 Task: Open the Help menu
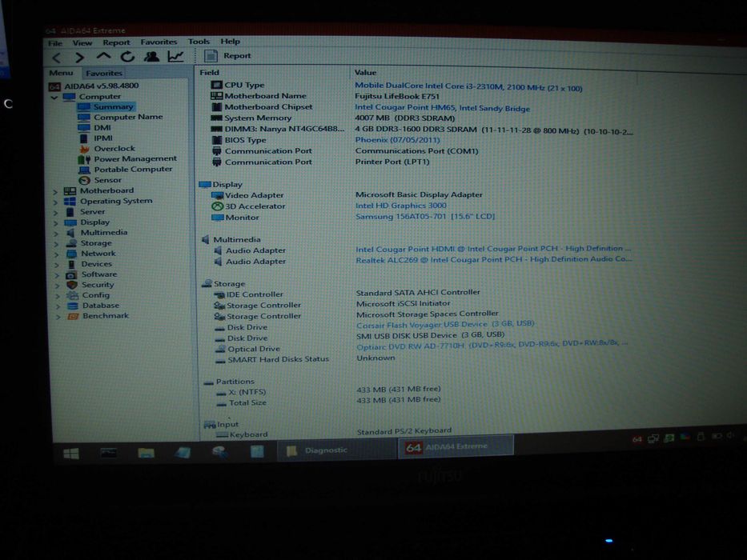coord(230,42)
